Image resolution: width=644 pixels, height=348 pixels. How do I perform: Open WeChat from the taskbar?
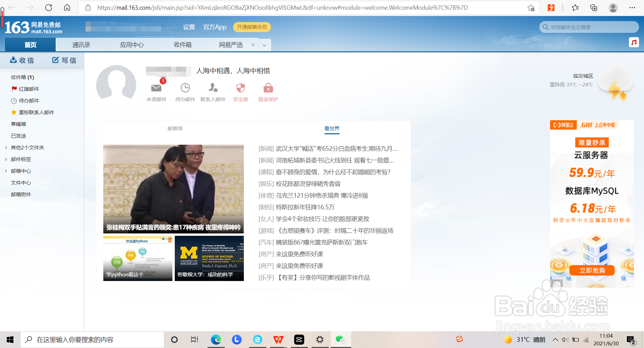pos(341,339)
